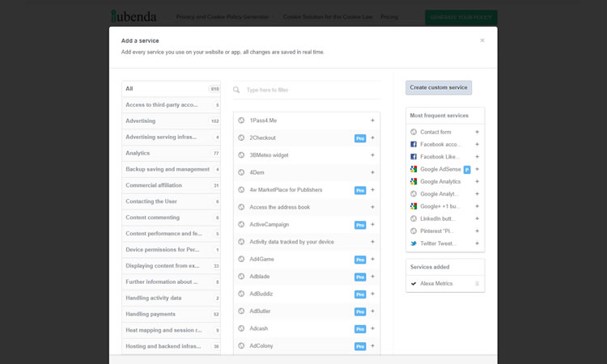Add Google AdSense with its plus icon
607x364 pixels.
coord(477,169)
